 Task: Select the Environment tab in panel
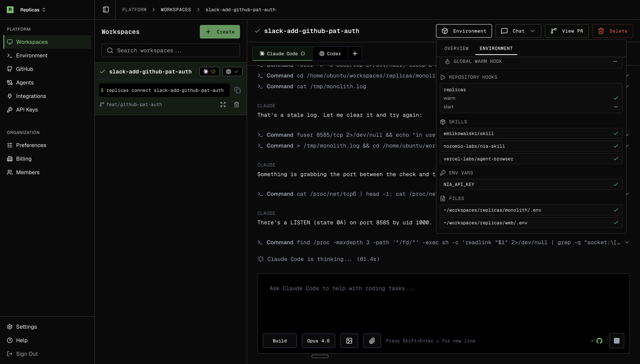tap(496, 48)
